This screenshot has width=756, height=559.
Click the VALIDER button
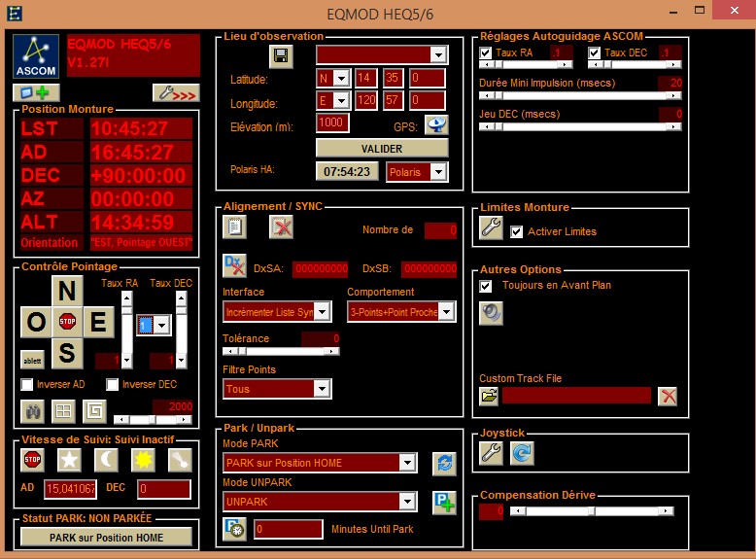382,148
